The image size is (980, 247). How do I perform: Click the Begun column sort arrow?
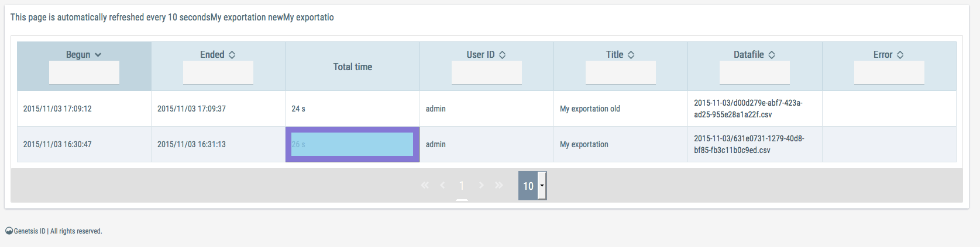[98, 54]
